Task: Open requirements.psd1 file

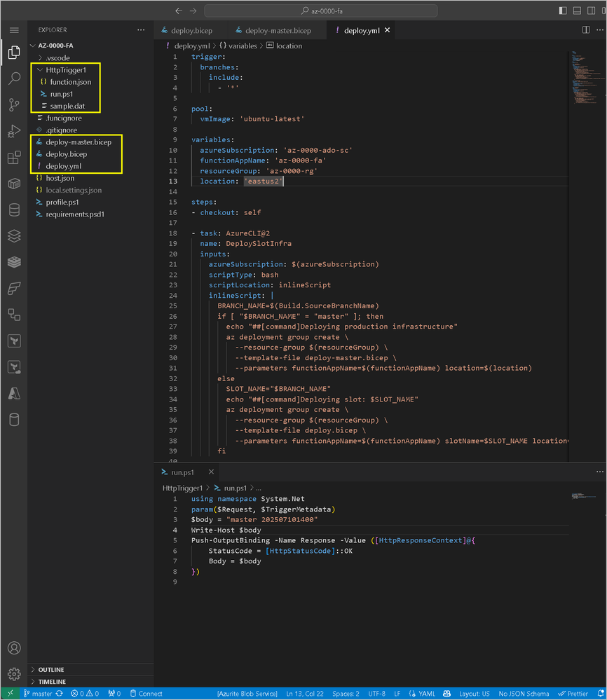Action: click(x=74, y=214)
